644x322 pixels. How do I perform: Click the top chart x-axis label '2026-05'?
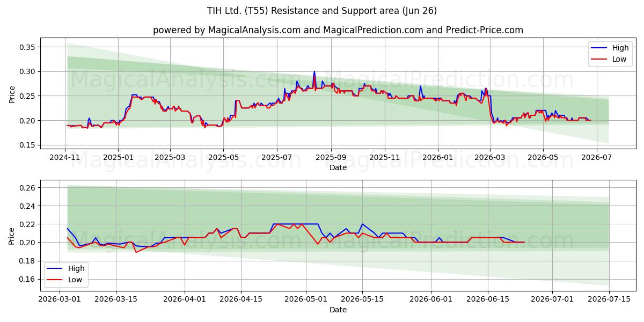coord(543,158)
